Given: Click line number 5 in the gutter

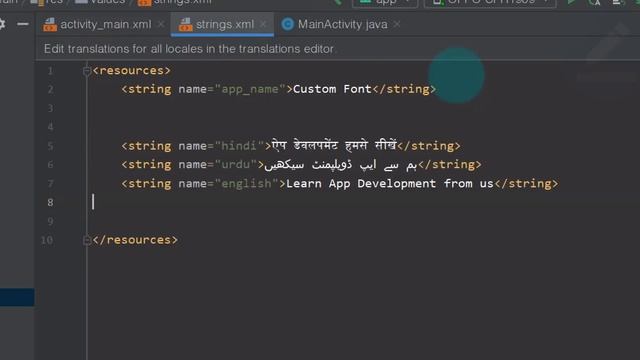Looking at the screenshot, I should point(50,146).
